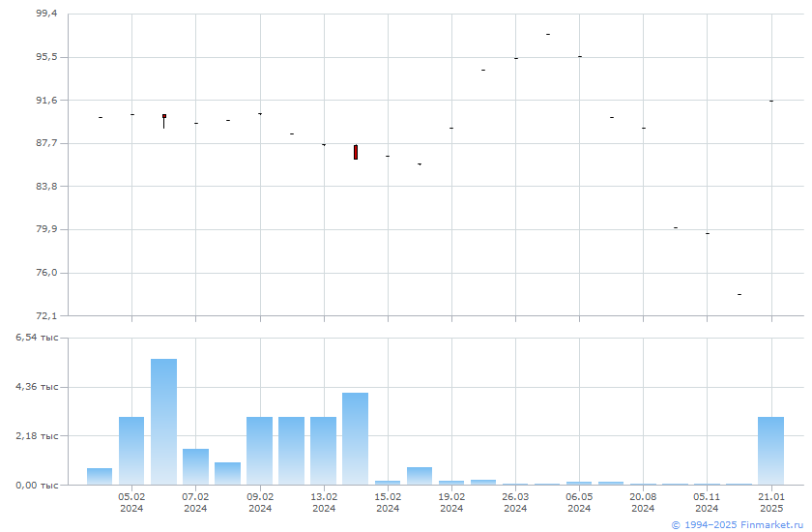Image resolution: width=812 pixels, height=532 pixels.
Task: Click the '99,4' price axis label
Action: [x=46, y=13]
